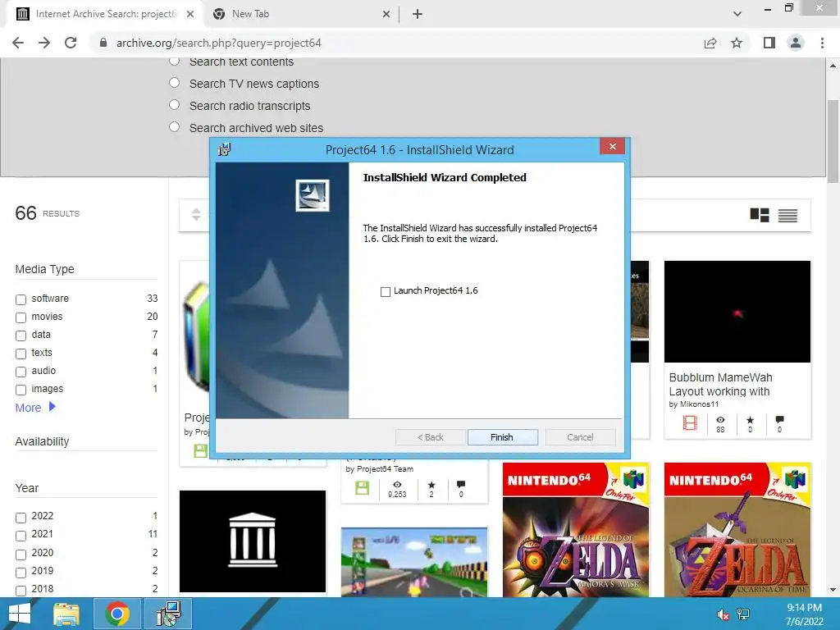Open a new tab with the plus button
The width and height of the screenshot is (840, 630).
click(418, 14)
